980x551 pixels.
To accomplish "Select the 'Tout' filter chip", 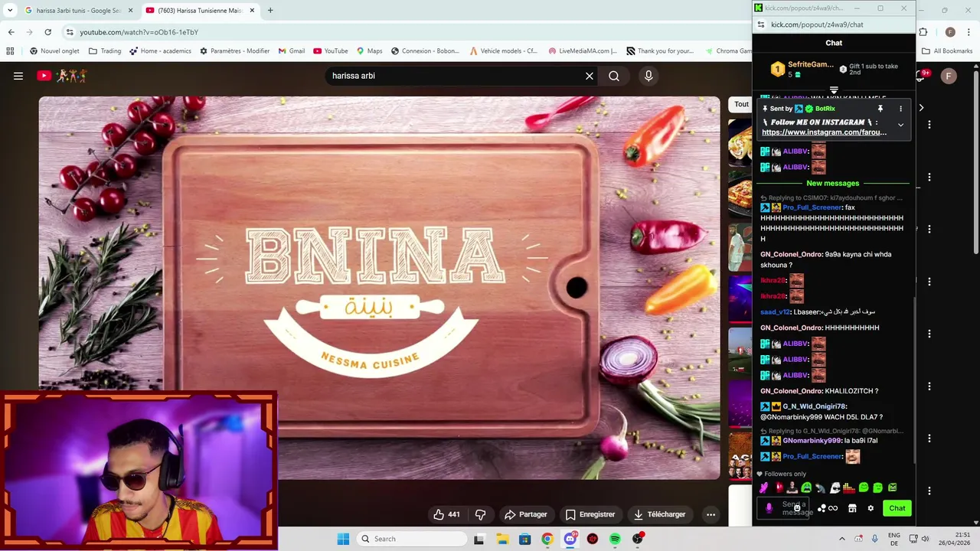I will click(741, 104).
